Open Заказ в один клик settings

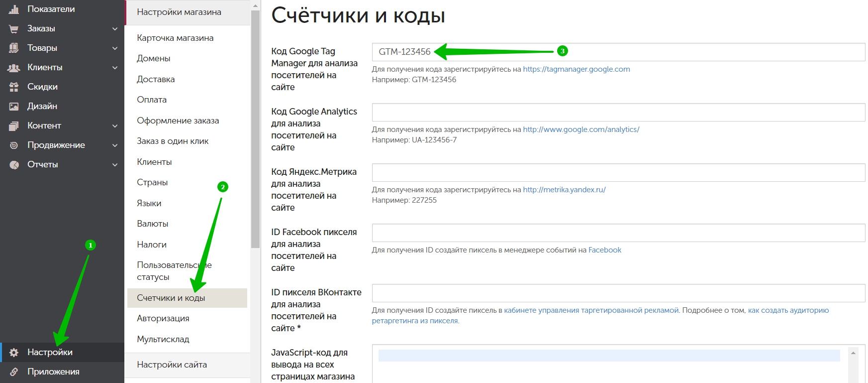173,141
